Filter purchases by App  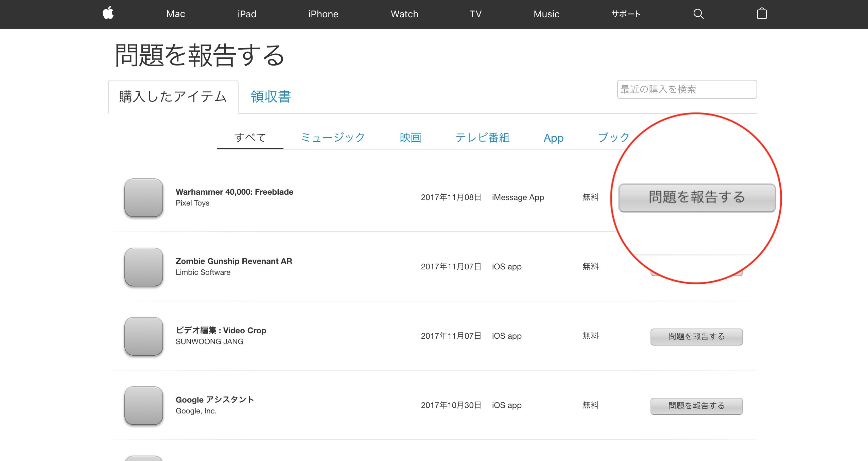point(554,138)
